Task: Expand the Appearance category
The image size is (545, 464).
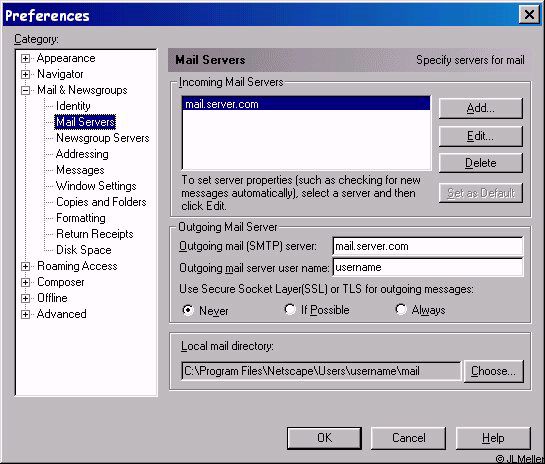Action: pos(25,58)
